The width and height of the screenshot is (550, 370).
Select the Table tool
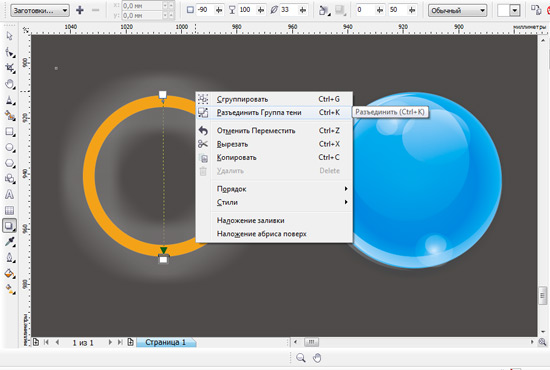coord(9,210)
